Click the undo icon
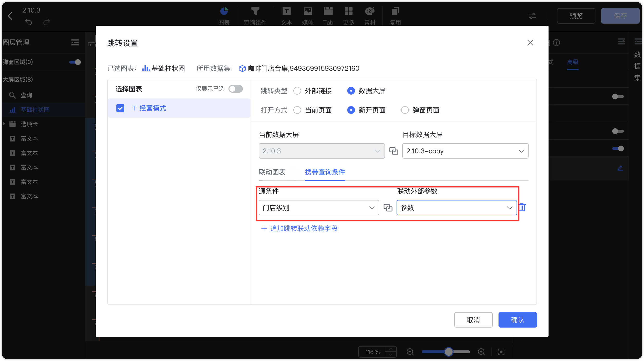Screen dimensions: 644x361 pos(29,22)
